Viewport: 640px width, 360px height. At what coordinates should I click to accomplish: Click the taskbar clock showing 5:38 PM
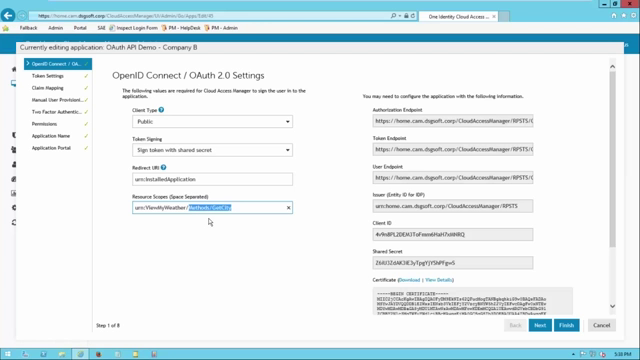(622, 354)
